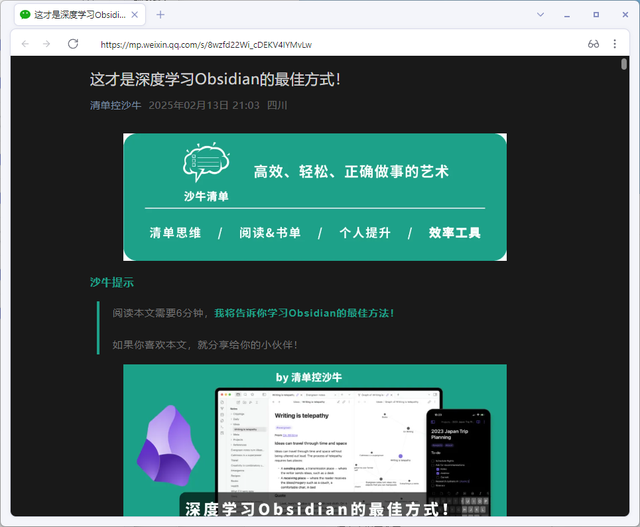640x527 pixels.
Task: Open a new tab with the plus button
Action: [x=160, y=15]
